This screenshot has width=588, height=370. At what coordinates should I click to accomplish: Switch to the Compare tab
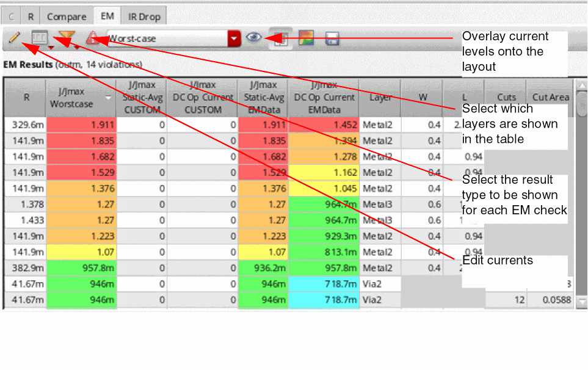coord(67,16)
